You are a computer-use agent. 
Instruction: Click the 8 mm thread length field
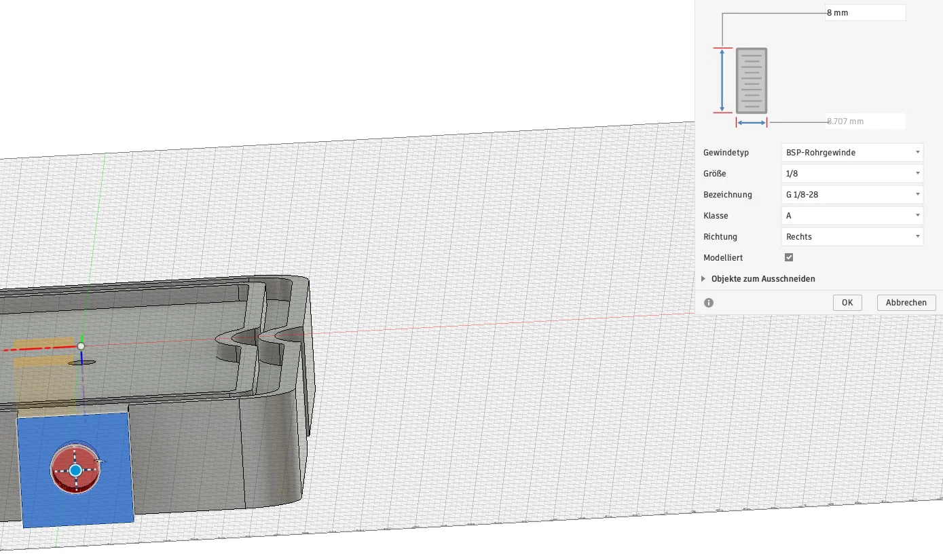[x=866, y=13]
